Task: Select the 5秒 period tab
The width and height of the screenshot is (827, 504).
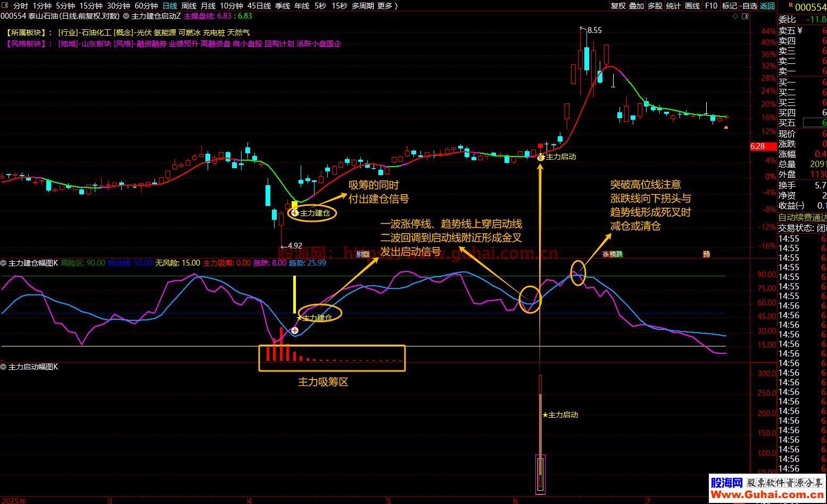Action: click(320, 6)
